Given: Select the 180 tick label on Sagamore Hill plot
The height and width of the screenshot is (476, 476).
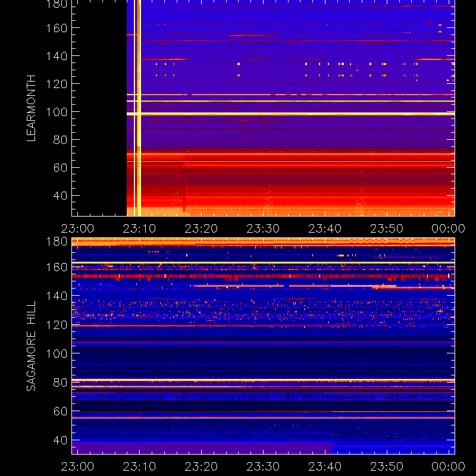Looking at the screenshot, I should (x=57, y=242).
